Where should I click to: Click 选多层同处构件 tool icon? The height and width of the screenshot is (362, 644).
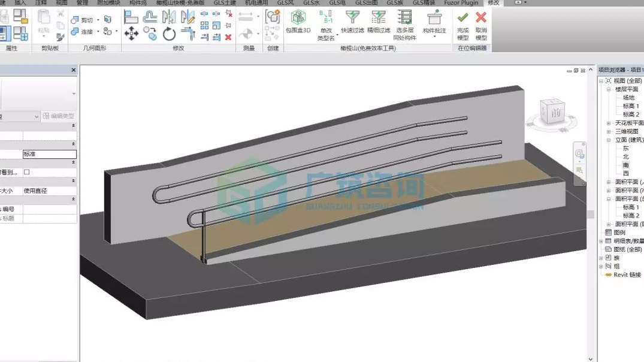(404, 17)
